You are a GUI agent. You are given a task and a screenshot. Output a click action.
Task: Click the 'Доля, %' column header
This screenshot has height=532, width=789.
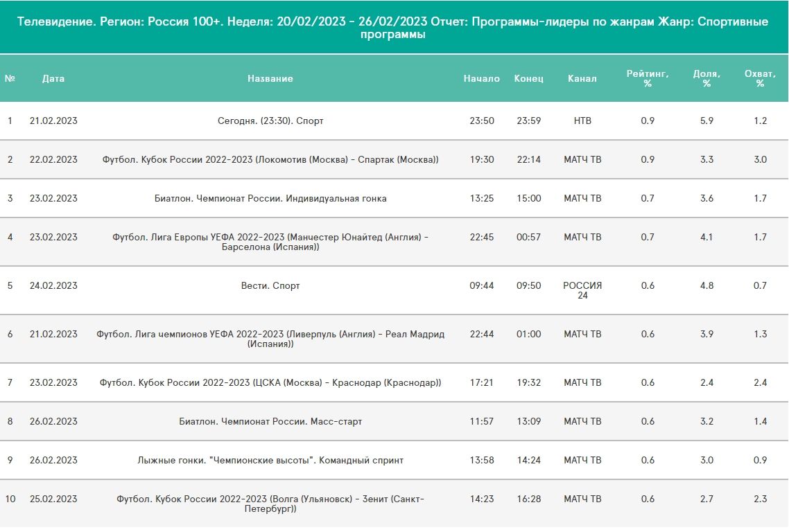tap(706, 78)
